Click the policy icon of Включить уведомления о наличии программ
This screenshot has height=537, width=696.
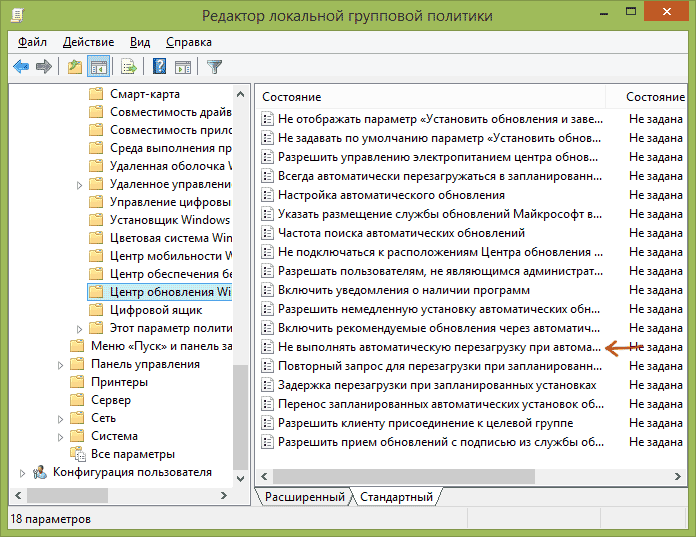pyautogui.click(x=267, y=290)
